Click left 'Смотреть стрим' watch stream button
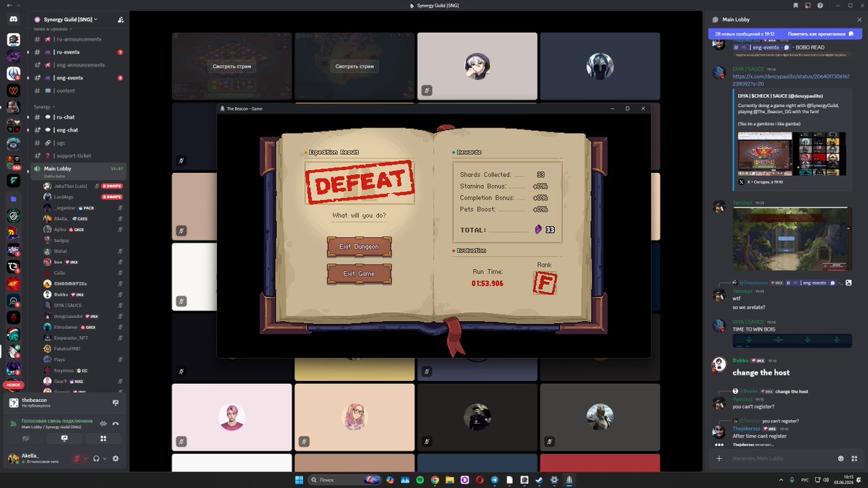The width and height of the screenshot is (868, 488). (232, 67)
